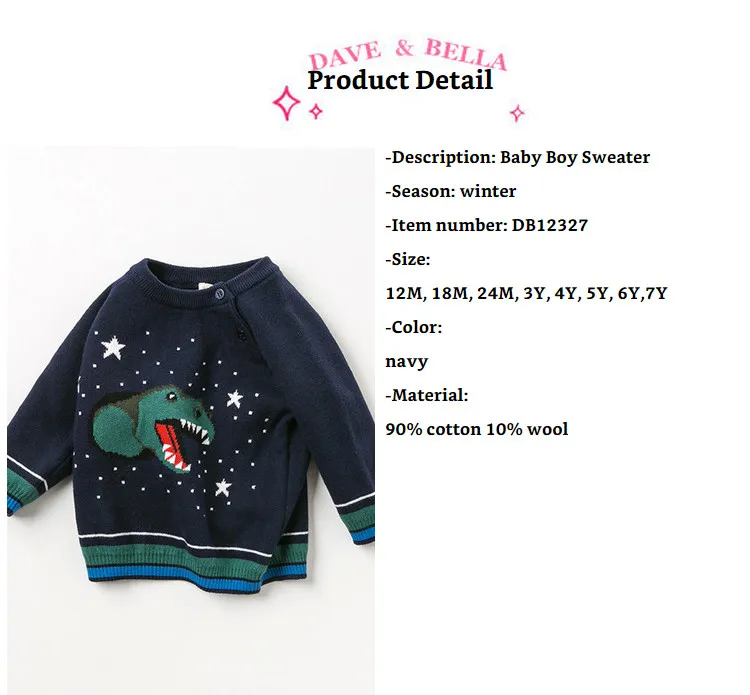Click the pink sparkle right of Product Detail
Image resolution: width=750 pixels, height=695 pixels.
tap(517, 113)
